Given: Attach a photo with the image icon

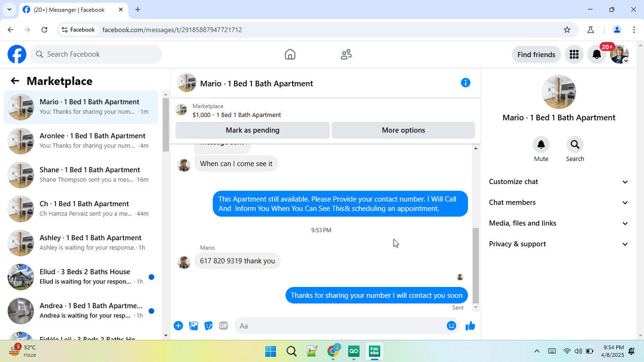Looking at the screenshot, I should click(x=193, y=326).
